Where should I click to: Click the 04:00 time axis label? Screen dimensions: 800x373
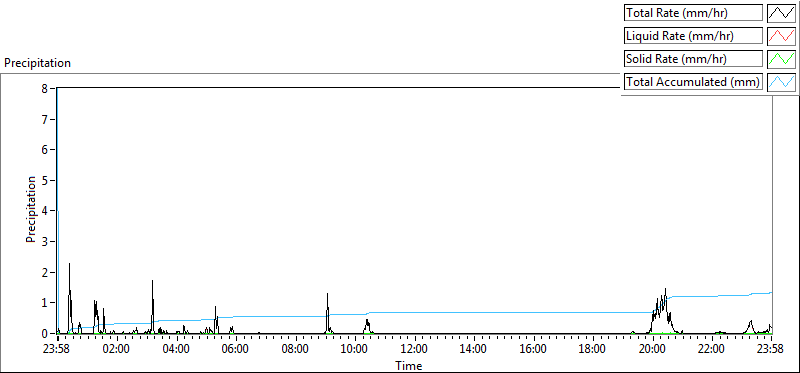coord(177,349)
